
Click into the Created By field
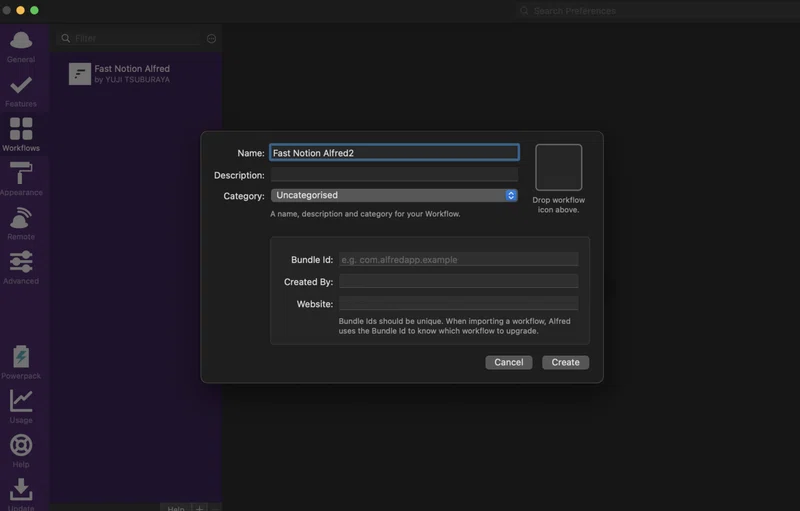pos(458,282)
